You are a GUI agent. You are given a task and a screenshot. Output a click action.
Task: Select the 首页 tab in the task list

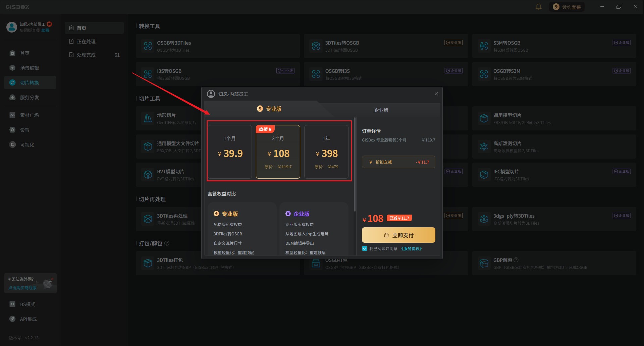pyautogui.click(x=94, y=28)
